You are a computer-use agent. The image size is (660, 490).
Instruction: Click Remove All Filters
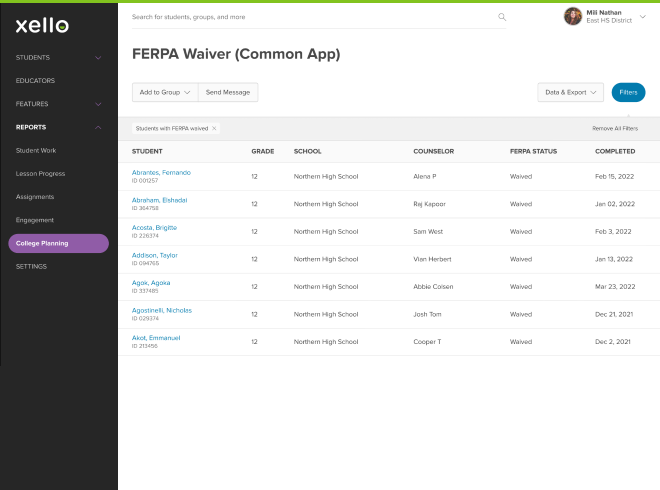click(614, 129)
